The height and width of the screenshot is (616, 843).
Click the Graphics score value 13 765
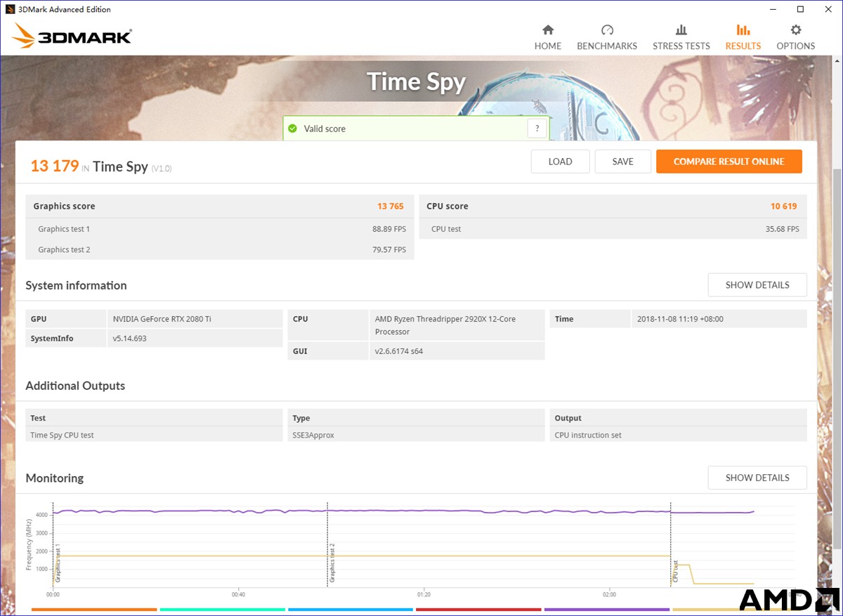click(x=390, y=207)
